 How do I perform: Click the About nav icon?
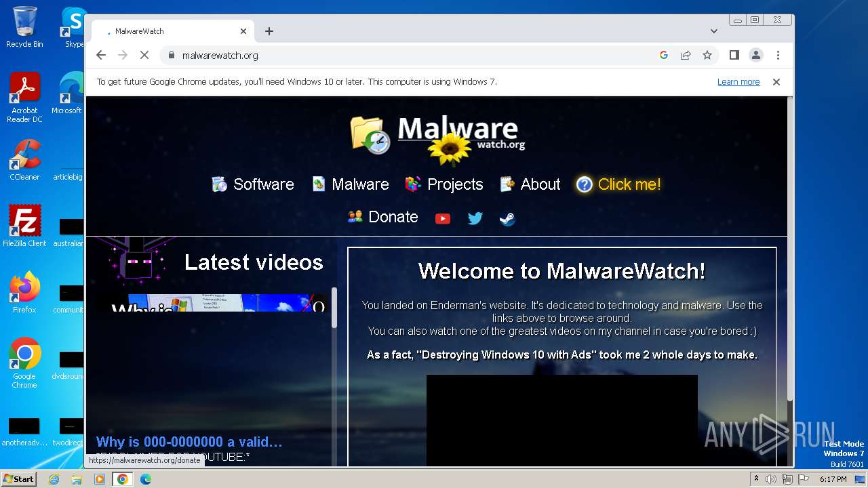coord(507,184)
